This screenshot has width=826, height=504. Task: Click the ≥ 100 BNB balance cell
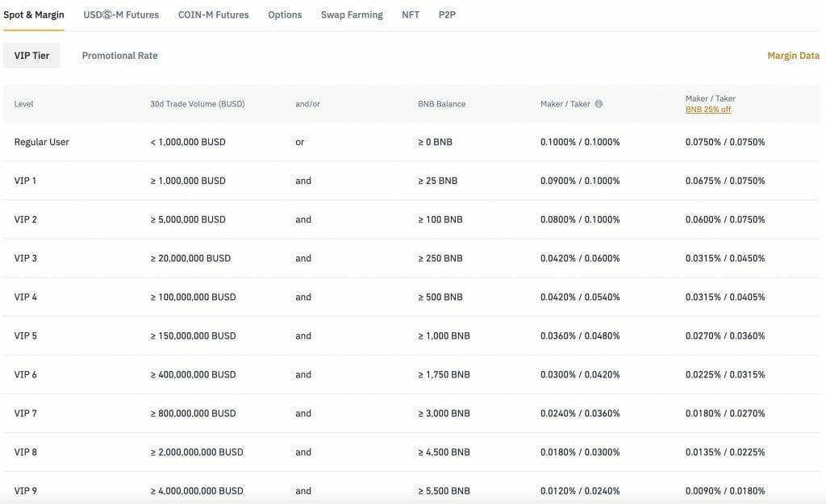click(x=440, y=219)
